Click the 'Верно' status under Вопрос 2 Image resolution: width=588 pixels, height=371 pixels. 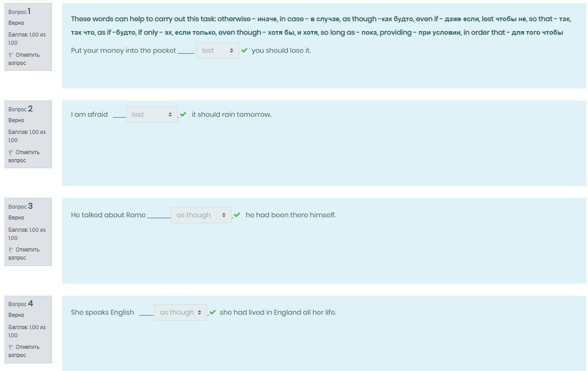pyautogui.click(x=16, y=120)
